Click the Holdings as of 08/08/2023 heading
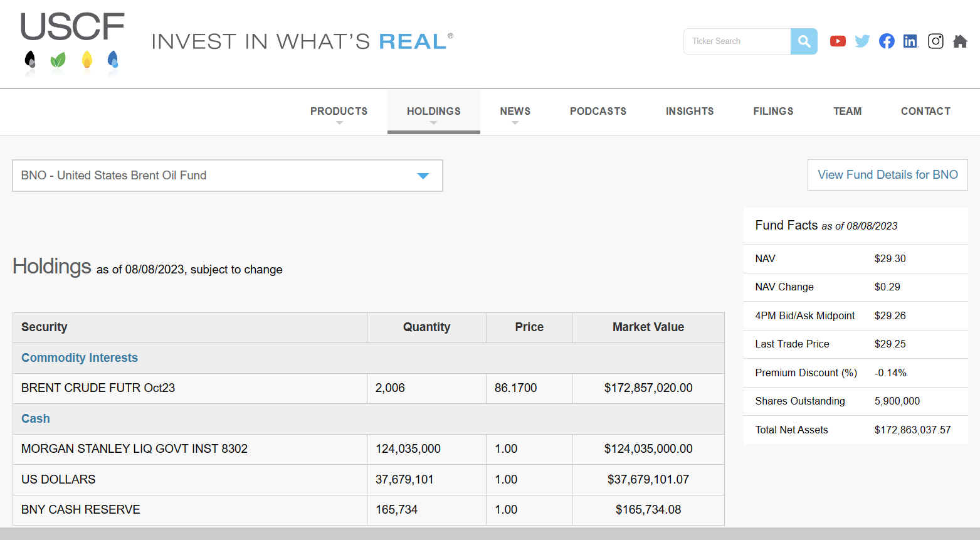The height and width of the screenshot is (540, 980). pos(147,267)
